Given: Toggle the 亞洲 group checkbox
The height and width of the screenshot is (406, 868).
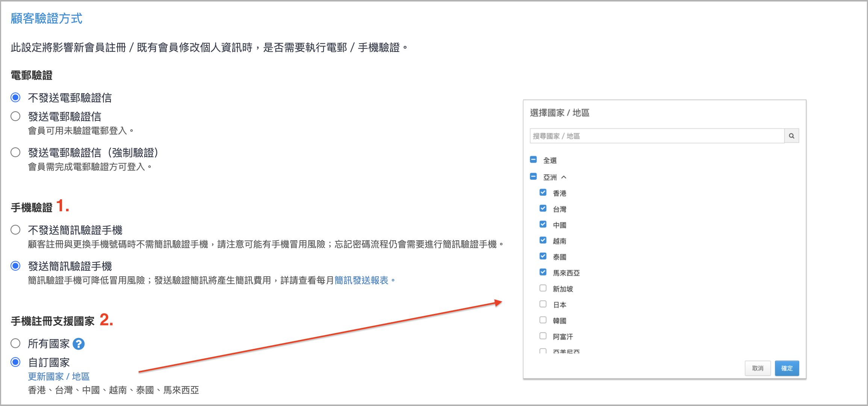Looking at the screenshot, I should (533, 177).
